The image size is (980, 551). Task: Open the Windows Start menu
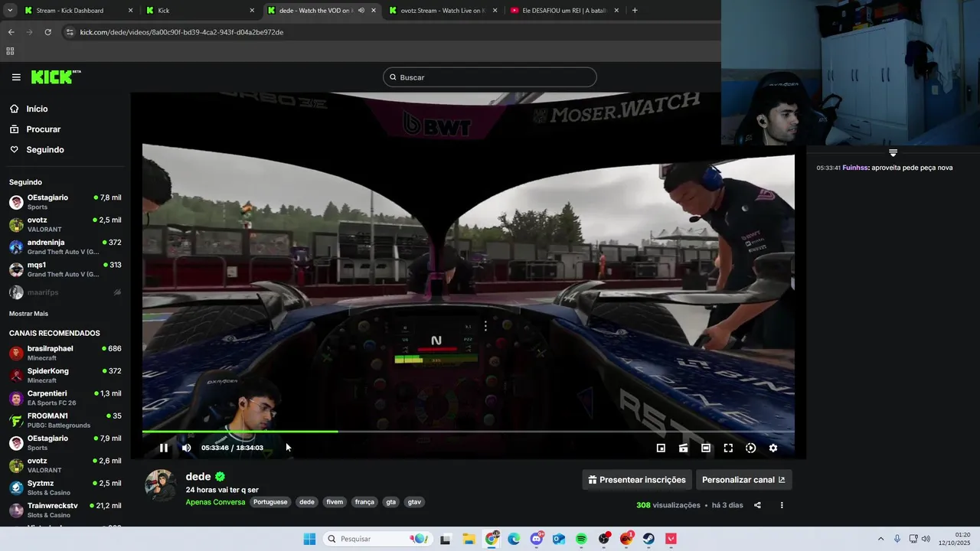click(x=309, y=539)
